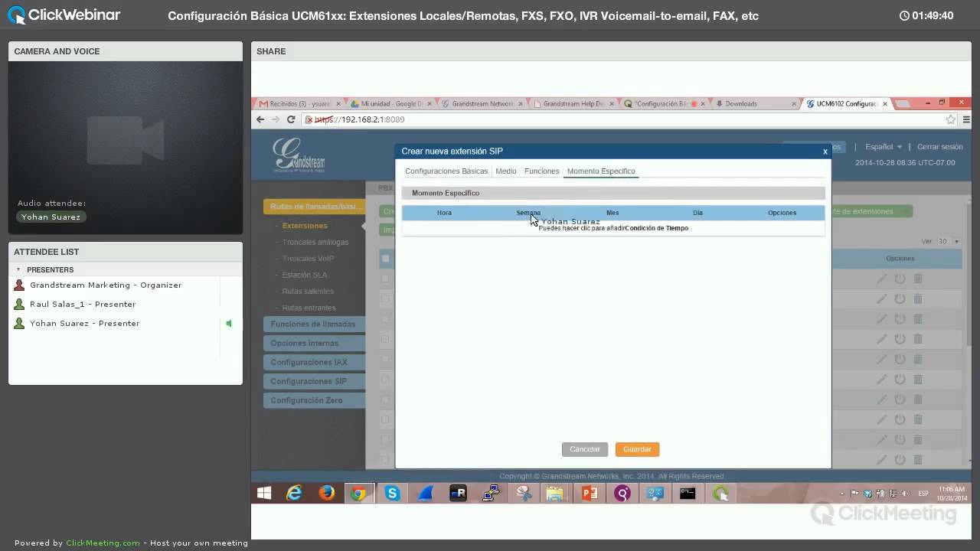The height and width of the screenshot is (551, 980).
Task: Click the taskbar volume speaker icon
Action: pos(905,494)
